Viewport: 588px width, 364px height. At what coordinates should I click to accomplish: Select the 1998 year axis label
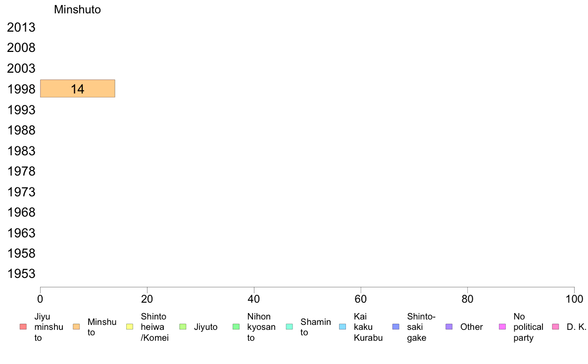21,89
